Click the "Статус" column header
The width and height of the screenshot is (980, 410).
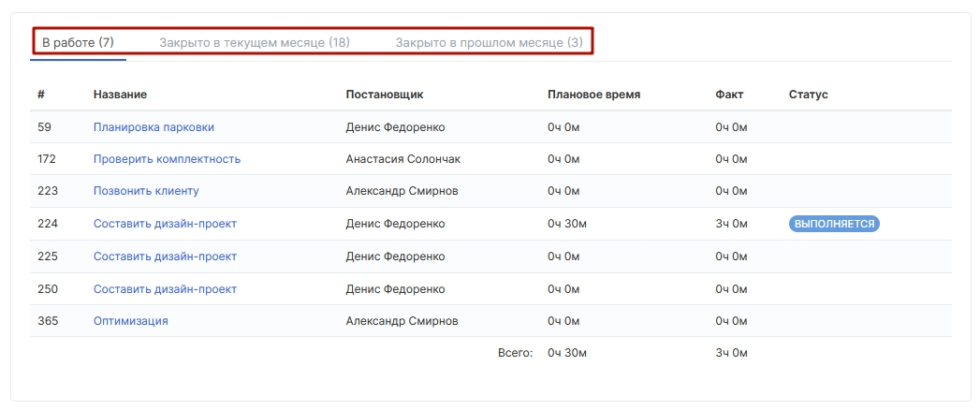pos(808,95)
